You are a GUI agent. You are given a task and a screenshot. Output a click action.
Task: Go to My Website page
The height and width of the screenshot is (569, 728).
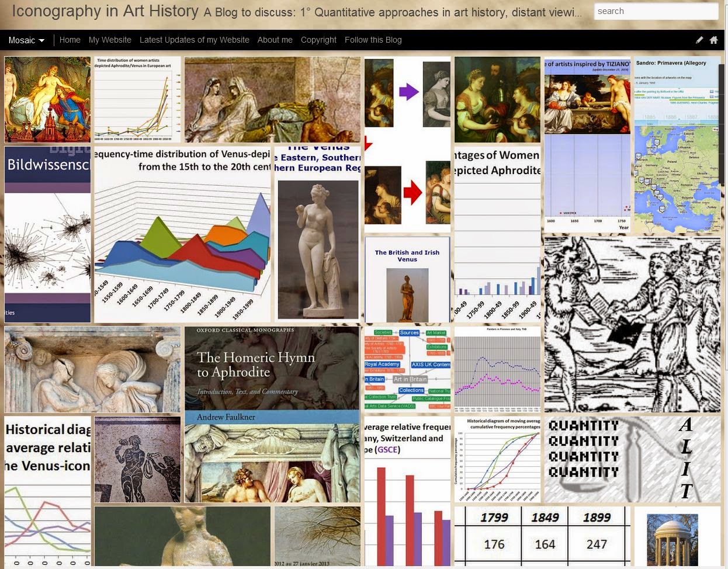click(110, 40)
